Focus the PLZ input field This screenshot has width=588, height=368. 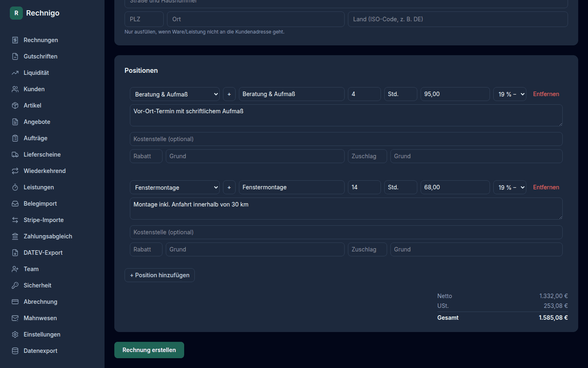(x=144, y=19)
